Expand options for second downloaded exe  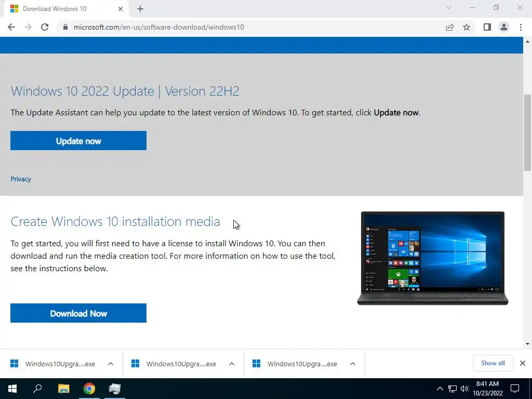(x=232, y=364)
